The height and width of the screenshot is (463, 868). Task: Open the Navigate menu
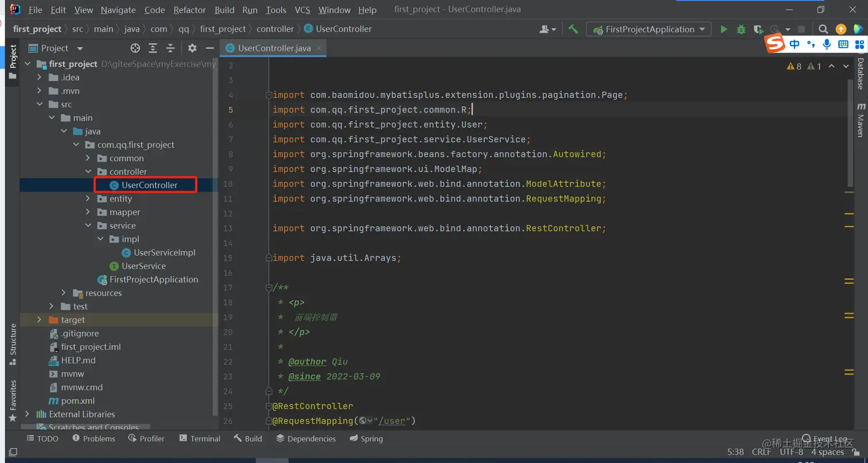[x=118, y=10]
